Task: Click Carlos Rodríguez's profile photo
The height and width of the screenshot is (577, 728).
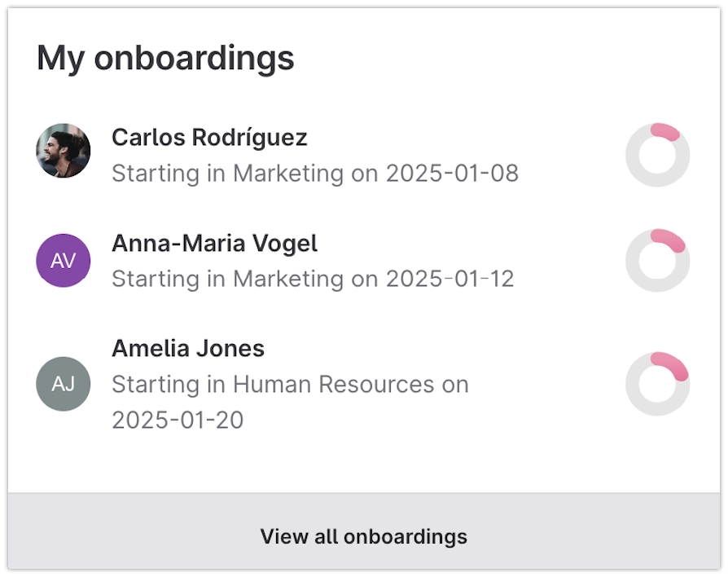Action: (64, 151)
